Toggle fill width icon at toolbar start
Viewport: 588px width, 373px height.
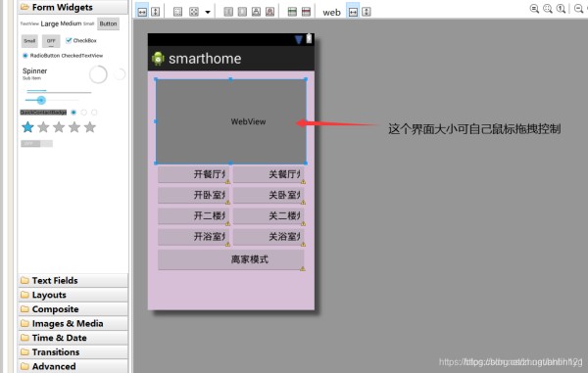pyautogui.click(x=142, y=11)
